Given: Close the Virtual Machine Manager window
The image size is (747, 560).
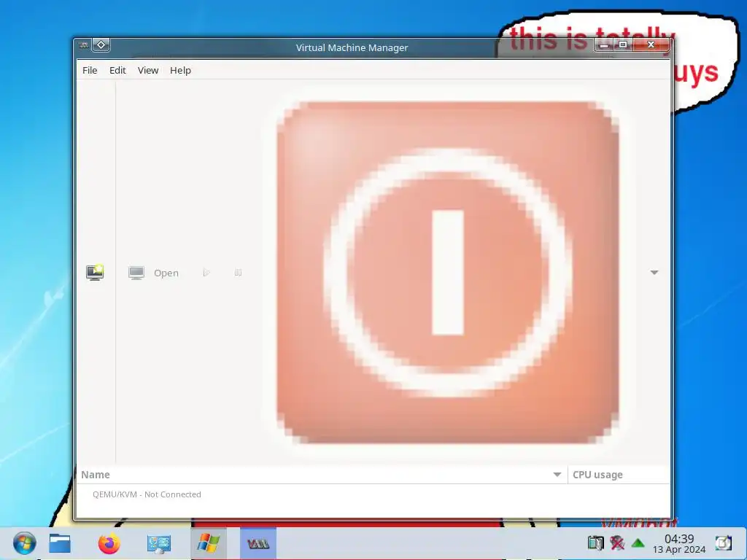Looking at the screenshot, I should pyautogui.click(x=651, y=45).
